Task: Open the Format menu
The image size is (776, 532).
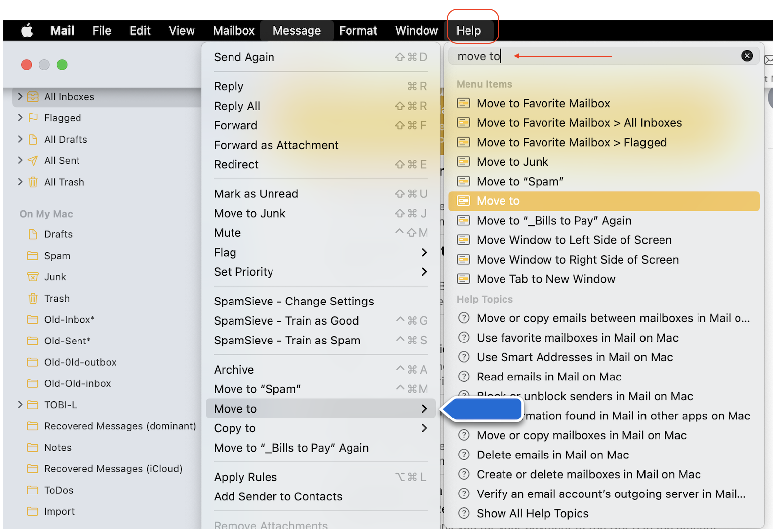Action: pyautogui.click(x=358, y=31)
